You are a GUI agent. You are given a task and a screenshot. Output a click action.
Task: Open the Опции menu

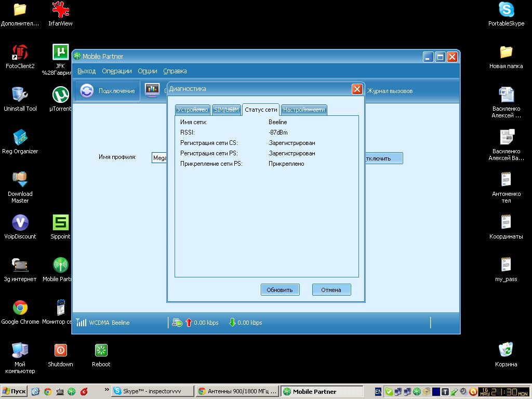click(x=147, y=71)
